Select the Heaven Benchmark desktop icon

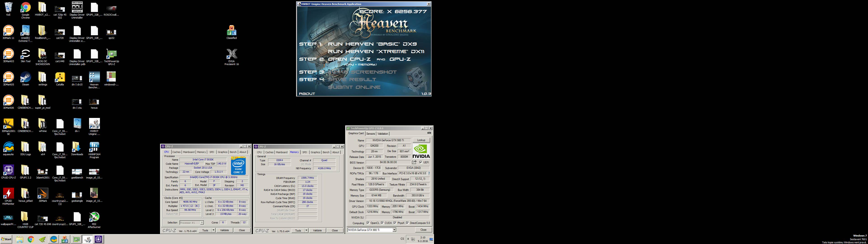94,80
